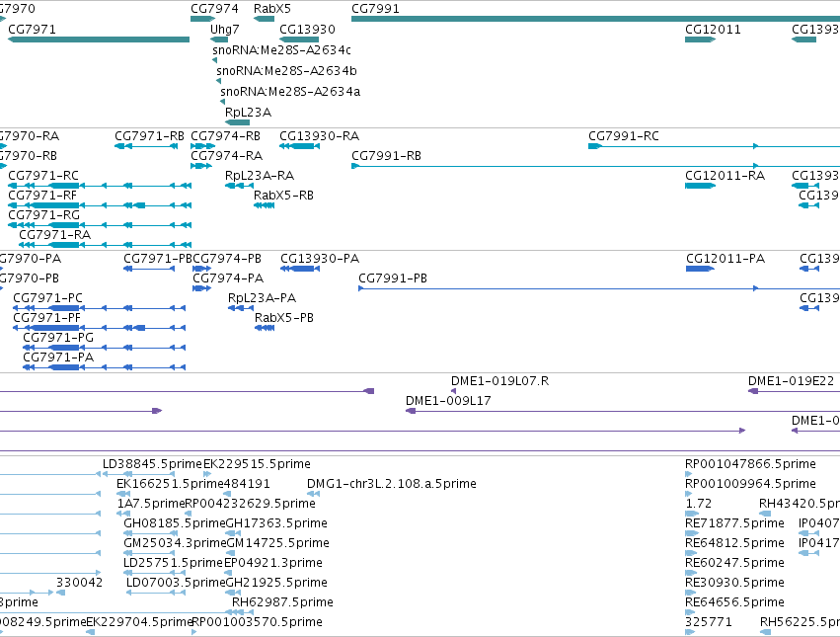Select the CG13930 gene label
The height and width of the screenshot is (637, 840).
click(x=308, y=29)
